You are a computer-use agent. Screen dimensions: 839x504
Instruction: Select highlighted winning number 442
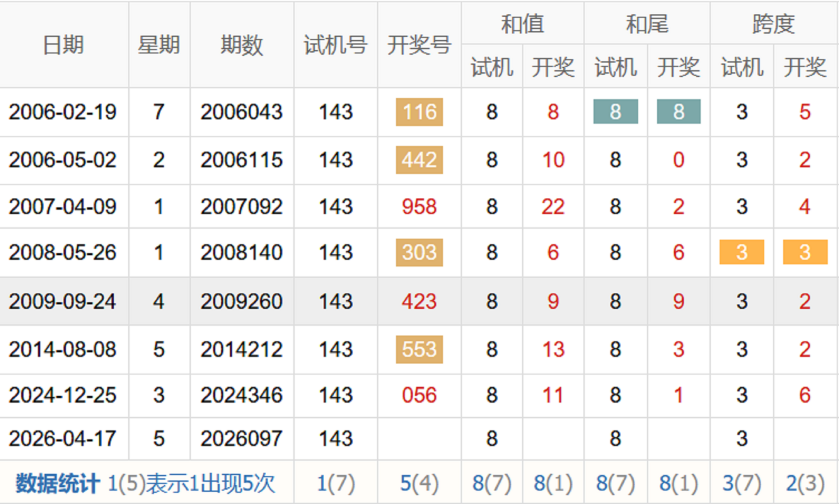pos(419,160)
